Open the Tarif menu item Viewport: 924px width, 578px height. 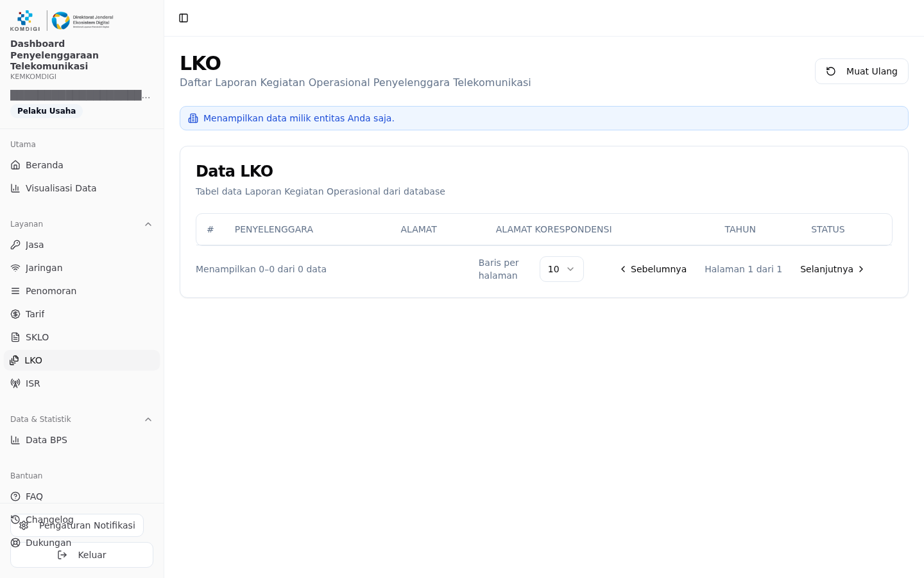pos(81,314)
